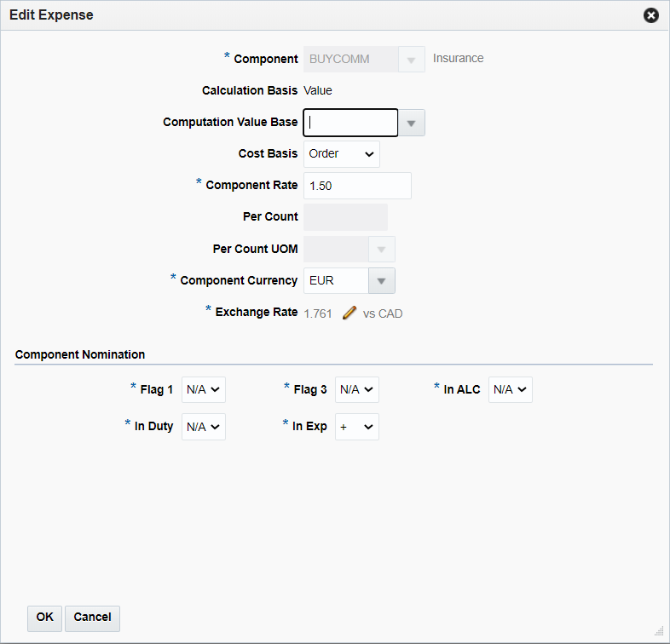Click the disabled Component dropdown arrow

412,60
